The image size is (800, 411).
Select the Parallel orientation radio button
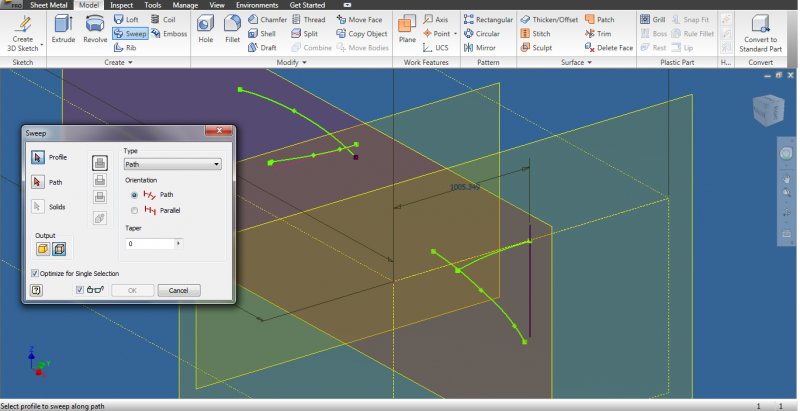tap(135, 210)
